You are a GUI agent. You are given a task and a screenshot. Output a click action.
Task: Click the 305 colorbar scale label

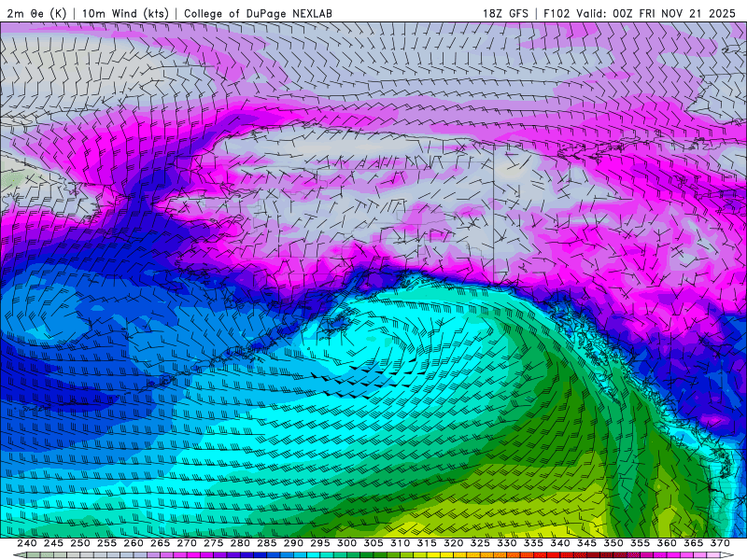(373, 543)
